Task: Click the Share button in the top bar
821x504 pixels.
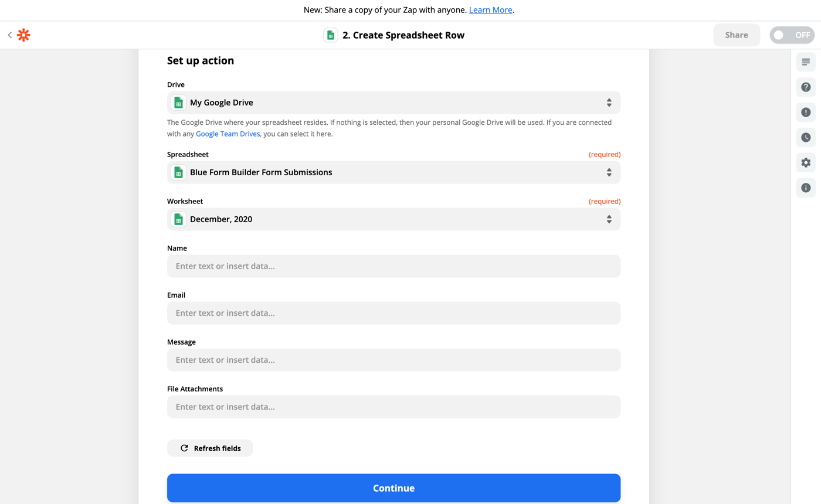Action: tap(736, 35)
